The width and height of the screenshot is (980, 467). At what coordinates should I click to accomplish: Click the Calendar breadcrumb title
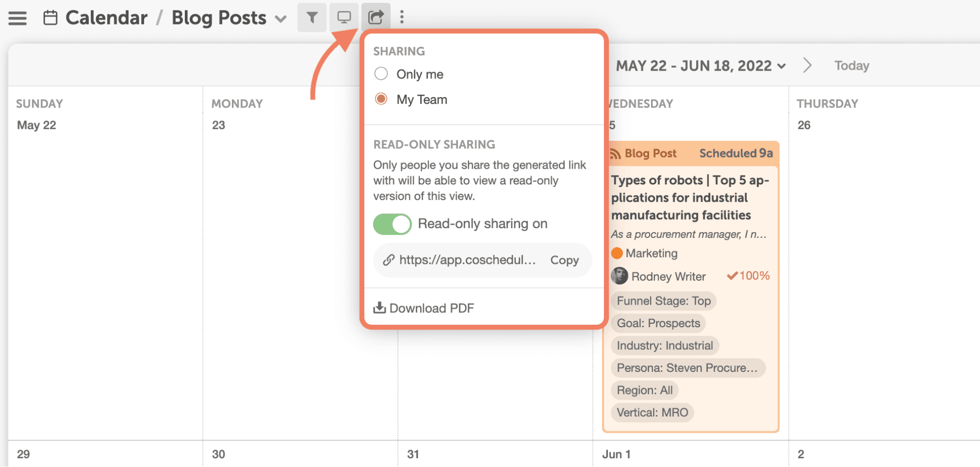point(106,18)
